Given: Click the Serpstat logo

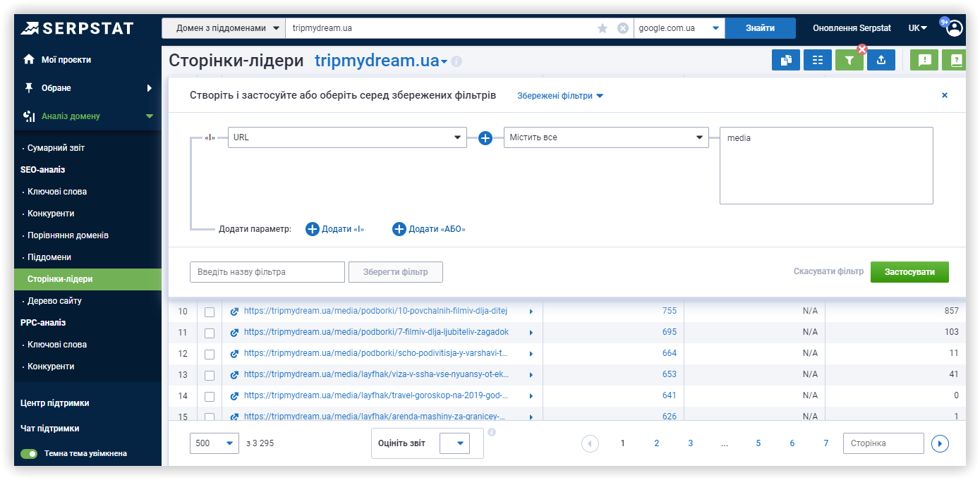Looking at the screenshot, I should 77,28.
